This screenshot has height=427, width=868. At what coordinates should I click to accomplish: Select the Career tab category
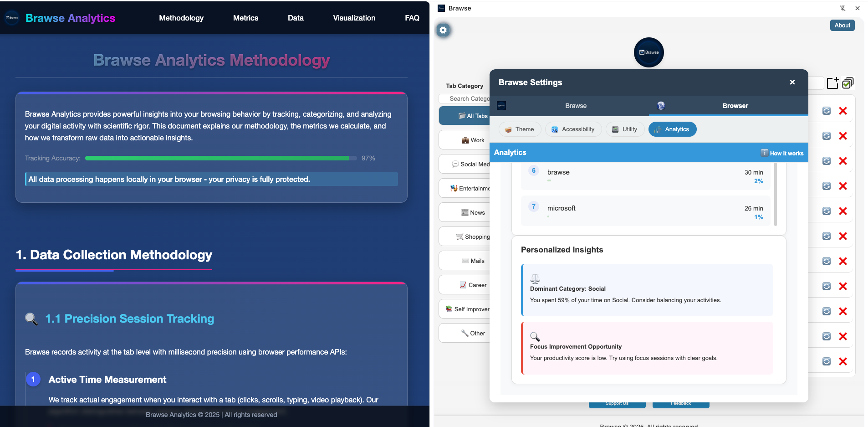click(x=465, y=285)
